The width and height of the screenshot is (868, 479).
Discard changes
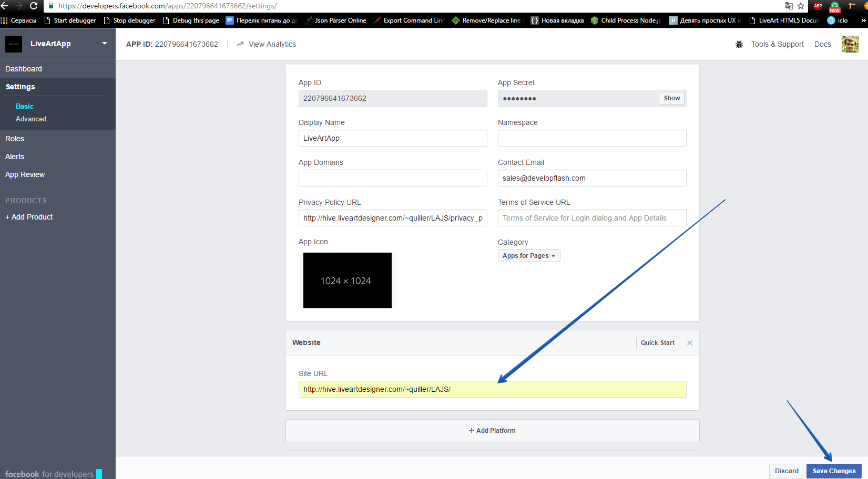click(x=787, y=471)
